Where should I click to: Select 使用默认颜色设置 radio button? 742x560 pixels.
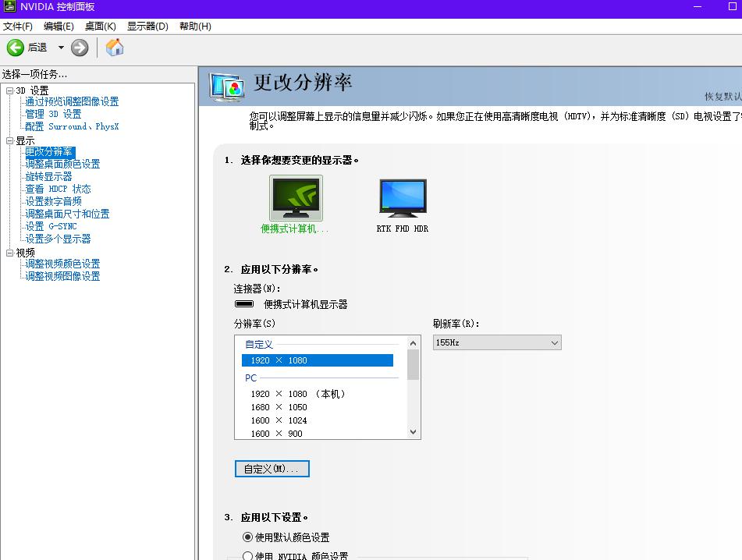pyautogui.click(x=247, y=537)
